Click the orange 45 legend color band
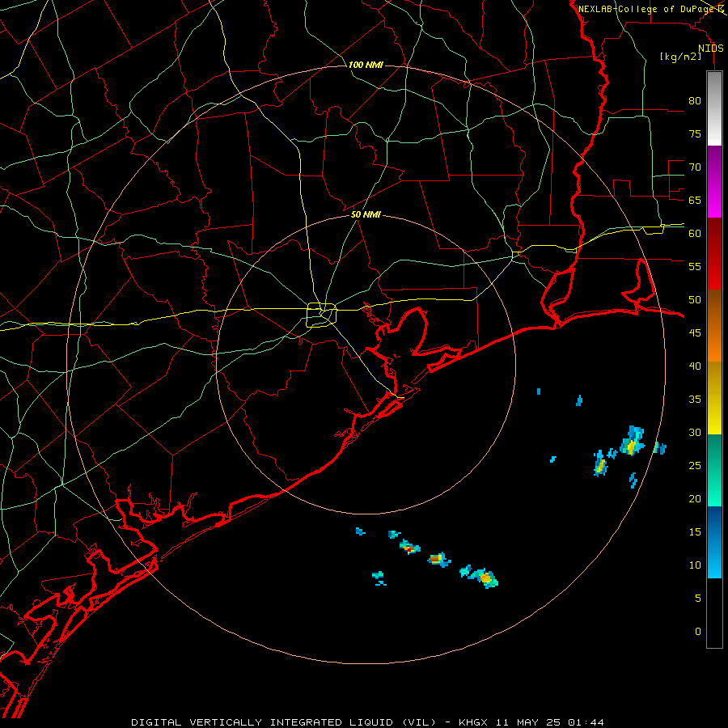This screenshot has width=728, height=728. click(x=714, y=342)
